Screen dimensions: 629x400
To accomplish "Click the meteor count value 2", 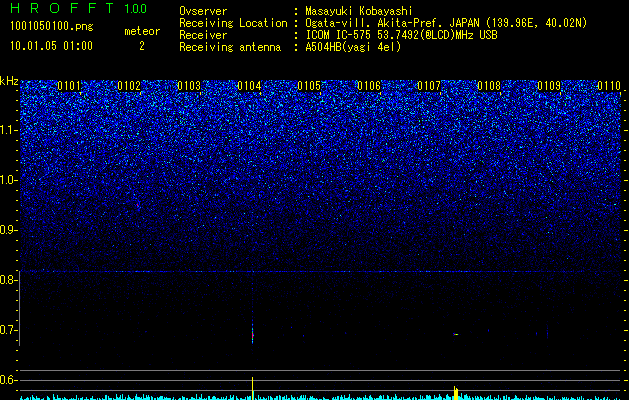I will coord(142,46).
